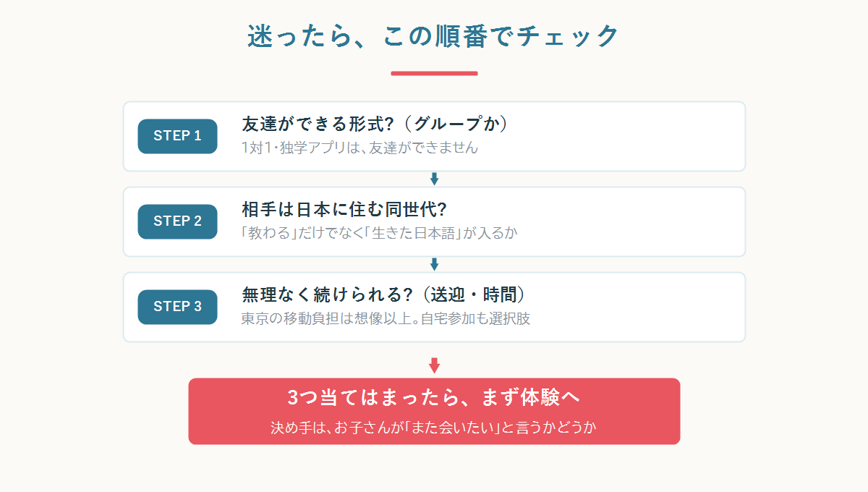The image size is (868, 492).
Task: Click the red banner 3つ当てはまったら、まず体験へ
Action: coord(434,411)
